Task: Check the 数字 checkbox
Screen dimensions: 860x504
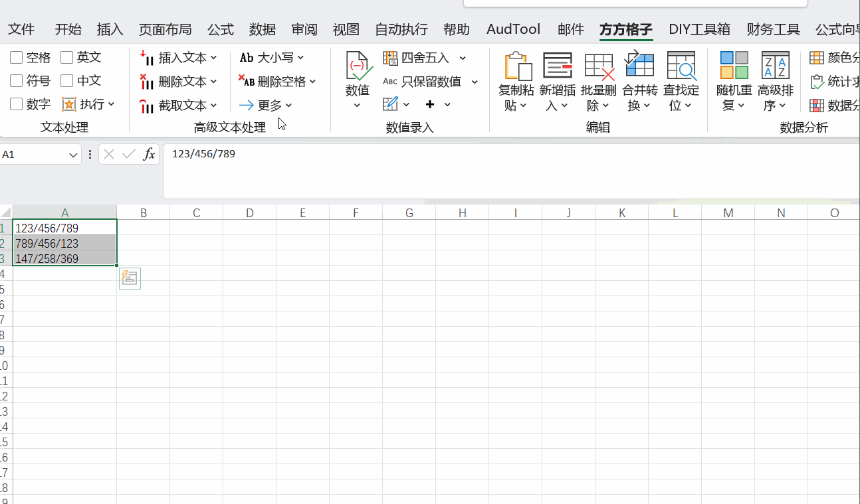Action: tap(17, 104)
